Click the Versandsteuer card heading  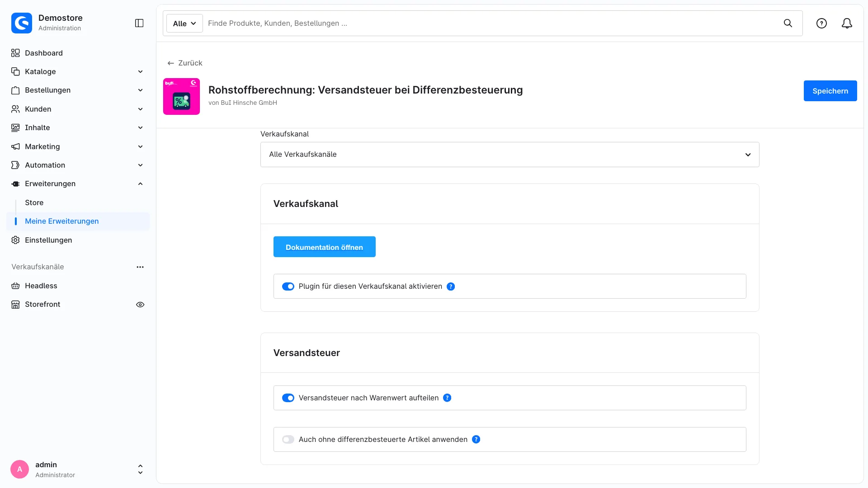coord(307,353)
